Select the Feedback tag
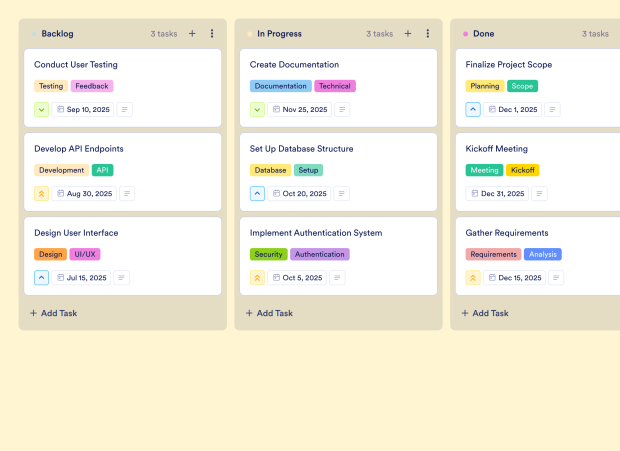This screenshot has width=620, height=451. pyautogui.click(x=92, y=86)
